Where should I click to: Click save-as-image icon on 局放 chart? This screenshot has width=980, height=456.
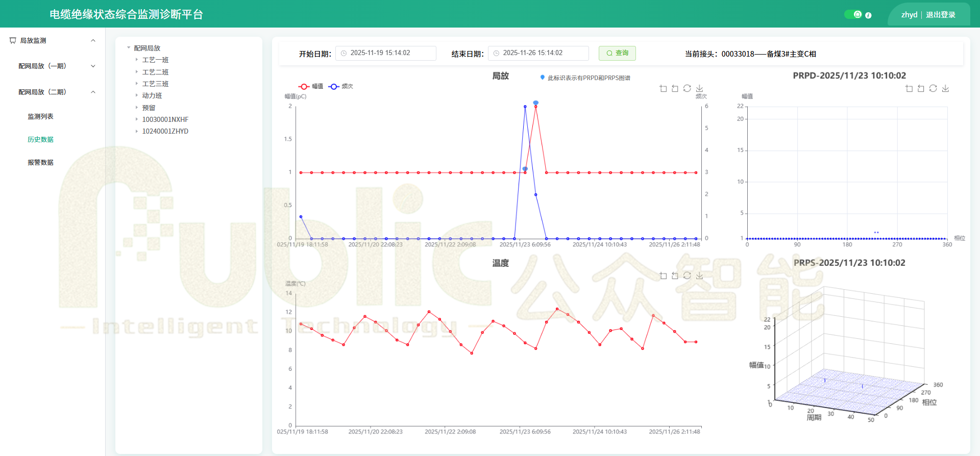[x=699, y=89]
